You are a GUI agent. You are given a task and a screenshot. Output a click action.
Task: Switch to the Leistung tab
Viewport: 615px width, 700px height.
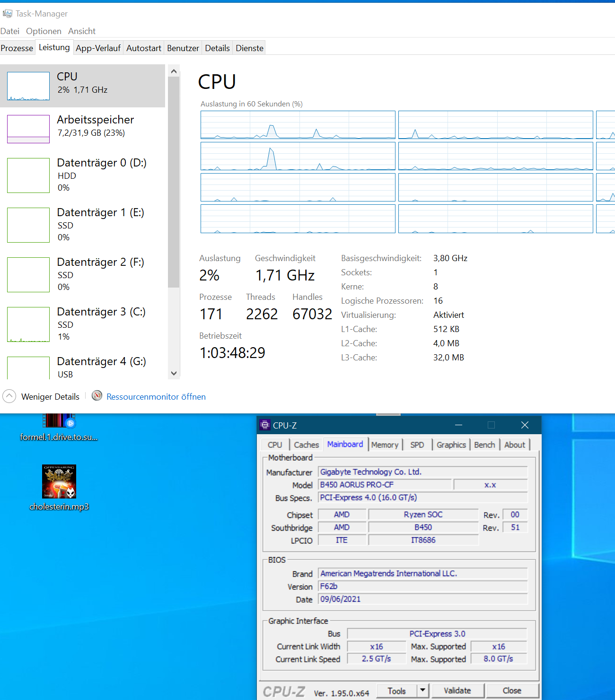pyautogui.click(x=54, y=47)
